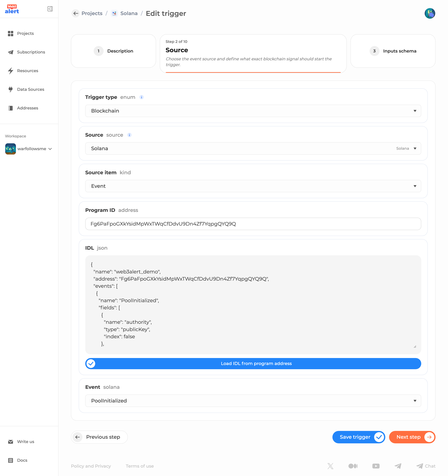
Task: Click the Resources lightning bolt icon
Action: tap(11, 71)
